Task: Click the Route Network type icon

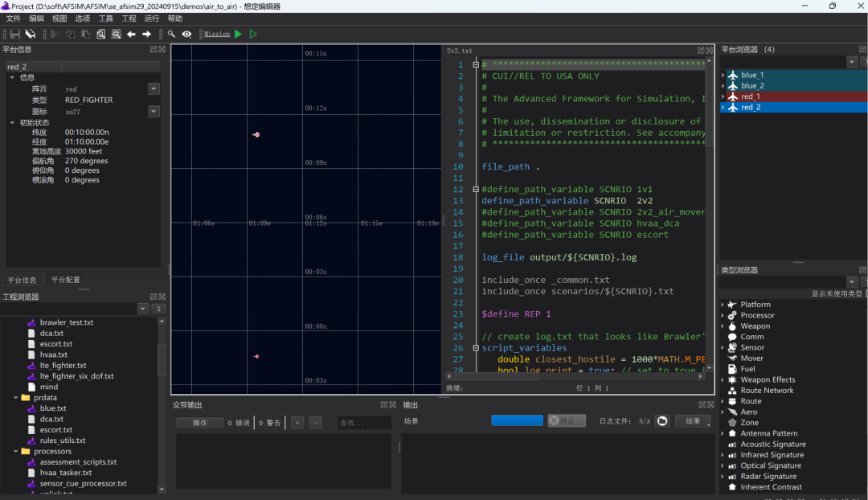Action: point(732,391)
